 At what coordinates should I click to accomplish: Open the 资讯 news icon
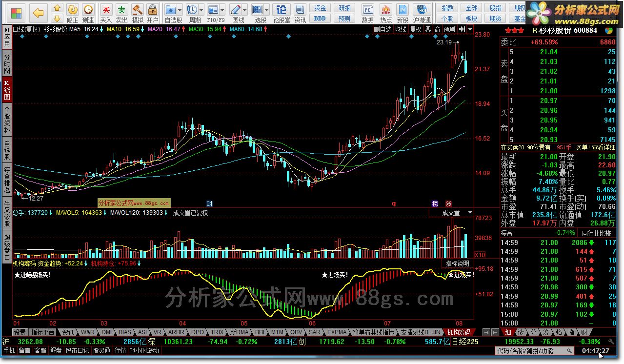coord(300,13)
